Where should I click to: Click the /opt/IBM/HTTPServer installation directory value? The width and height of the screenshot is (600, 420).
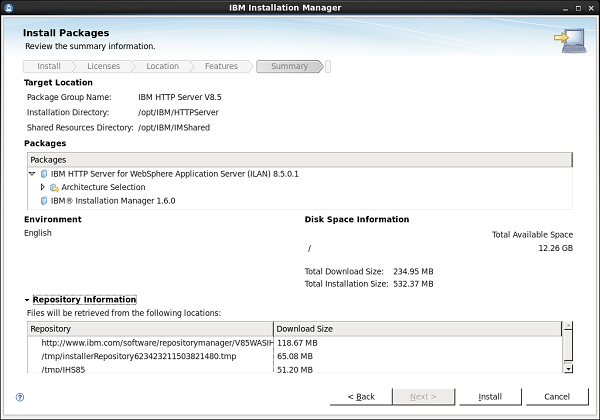(x=178, y=112)
